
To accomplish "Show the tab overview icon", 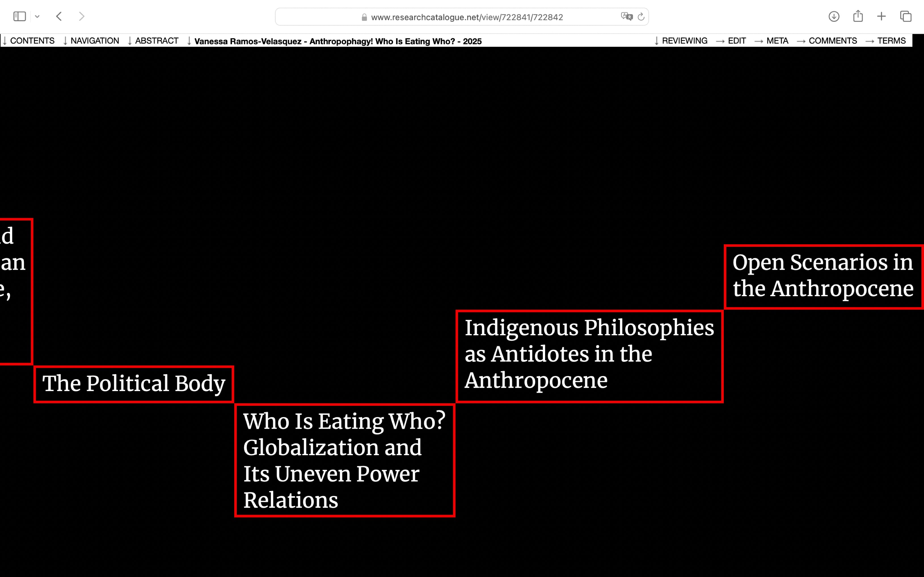I will 906,16.
